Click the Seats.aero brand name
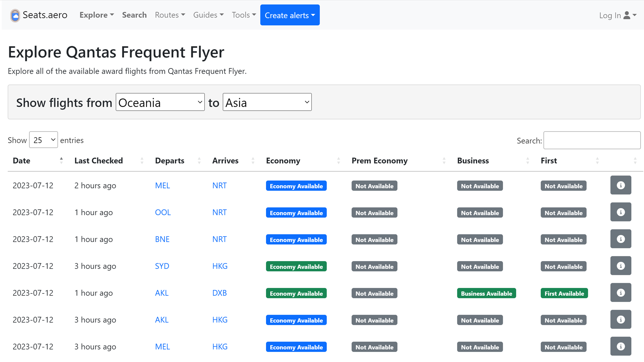The image size is (644, 362). pyautogui.click(x=45, y=15)
